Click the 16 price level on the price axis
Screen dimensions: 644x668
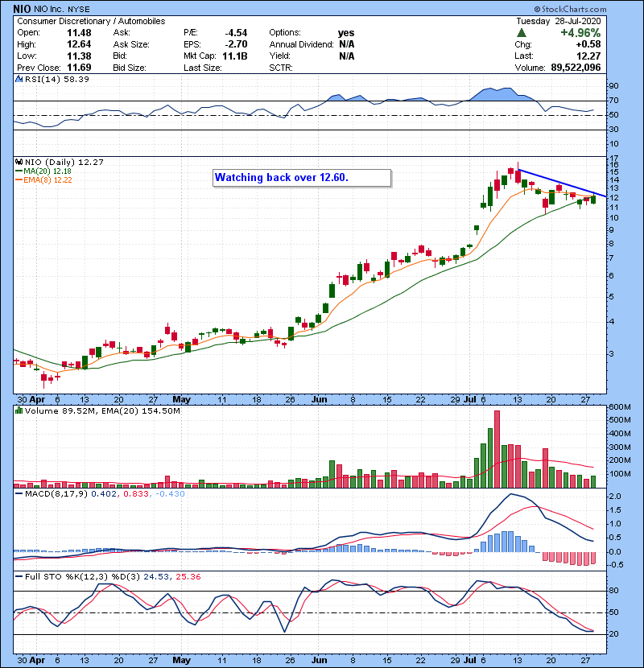click(x=613, y=164)
